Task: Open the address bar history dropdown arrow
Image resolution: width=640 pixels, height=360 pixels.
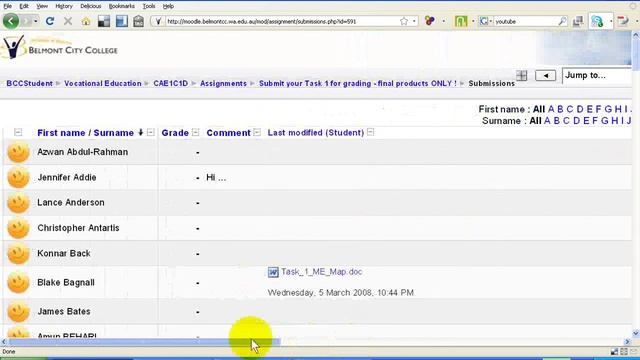Action: [x=414, y=21]
